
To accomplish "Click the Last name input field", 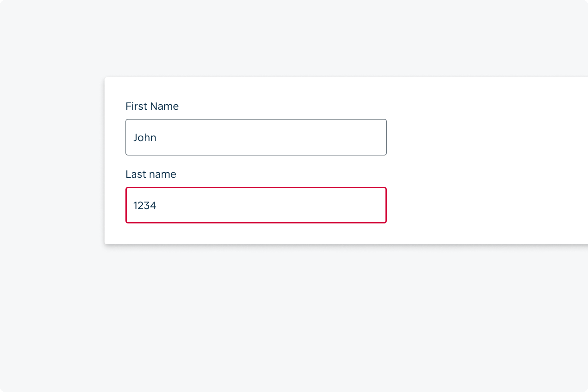I will [x=256, y=205].
